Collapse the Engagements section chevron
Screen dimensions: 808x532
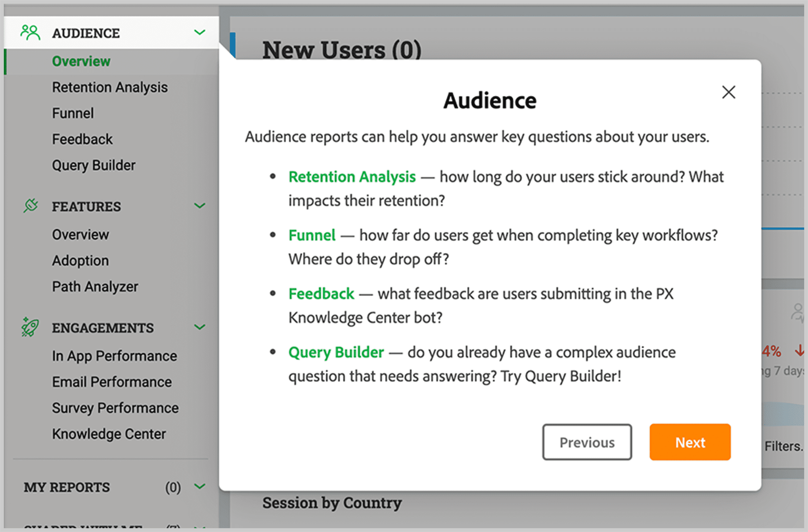point(199,327)
